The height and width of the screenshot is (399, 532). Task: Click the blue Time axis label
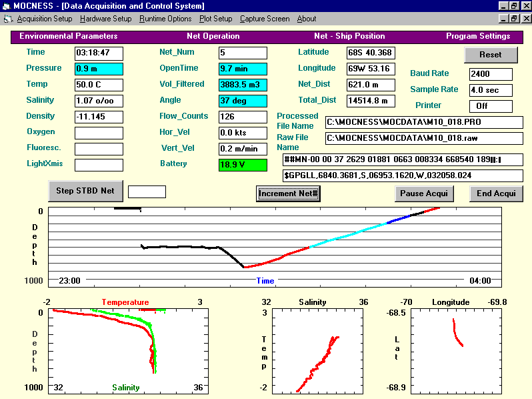pyautogui.click(x=265, y=281)
